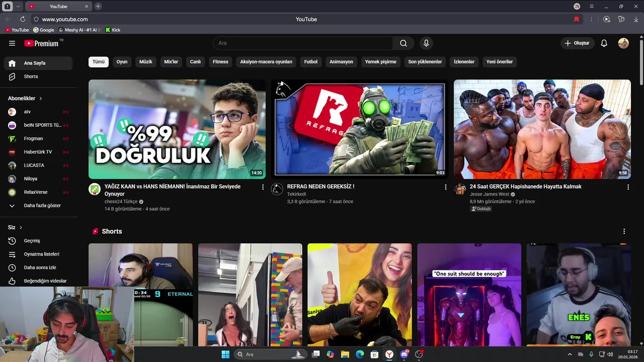The height and width of the screenshot is (362, 644).
Task: Click the YouTube Premium logo
Action: click(x=41, y=43)
